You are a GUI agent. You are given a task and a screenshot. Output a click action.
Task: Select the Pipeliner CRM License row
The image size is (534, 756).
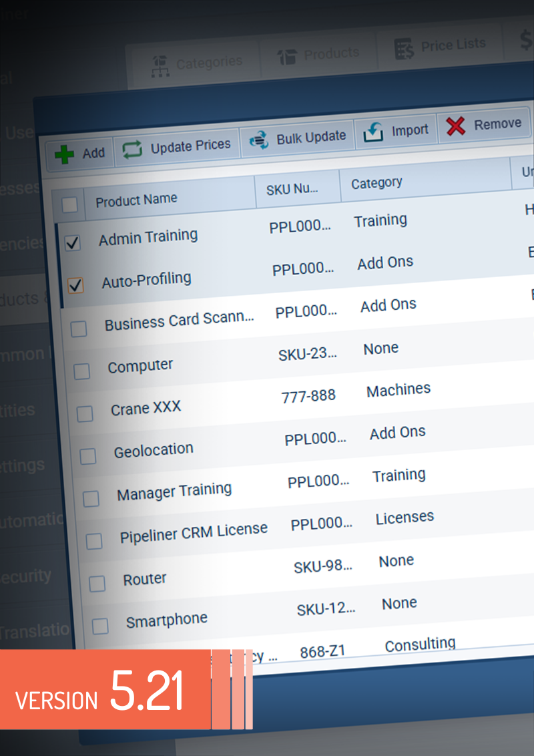click(x=194, y=533)
